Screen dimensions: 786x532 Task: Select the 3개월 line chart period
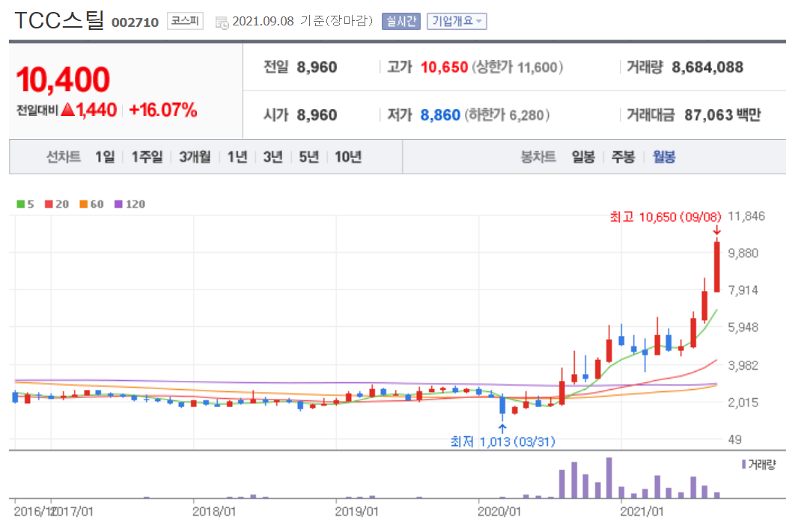(x=195, y=157)
